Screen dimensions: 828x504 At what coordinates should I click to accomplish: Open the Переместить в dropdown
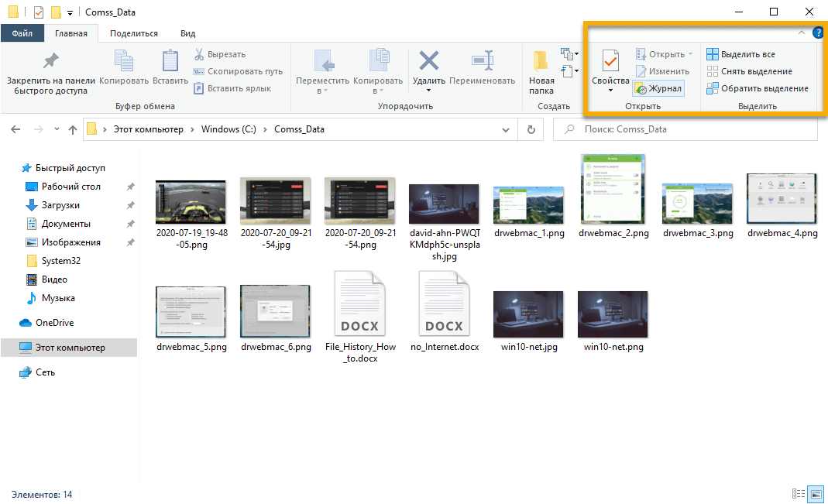(322, 72)
